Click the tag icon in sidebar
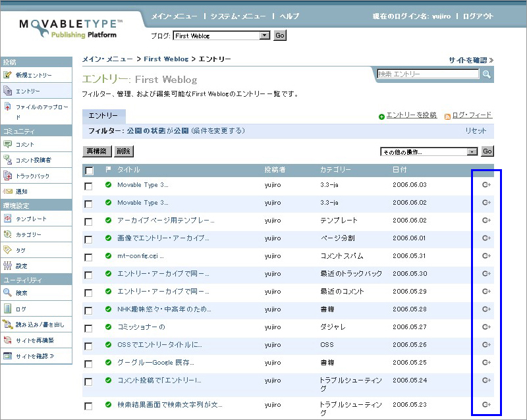 tap(7, 250)
